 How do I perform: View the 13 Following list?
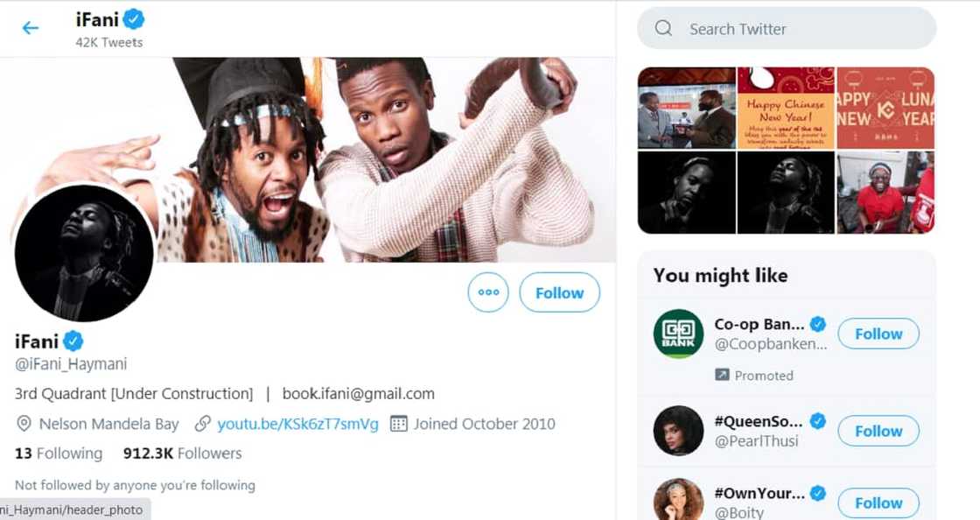59,453
